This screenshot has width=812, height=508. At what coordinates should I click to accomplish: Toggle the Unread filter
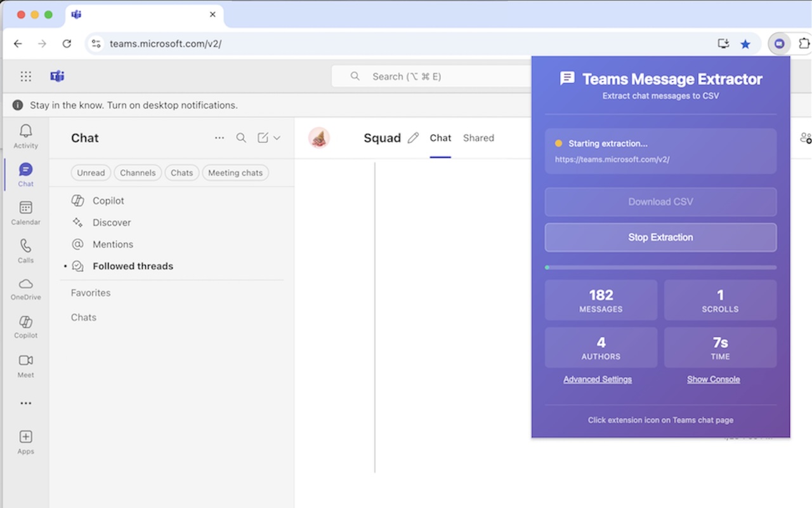click(91, 172)
